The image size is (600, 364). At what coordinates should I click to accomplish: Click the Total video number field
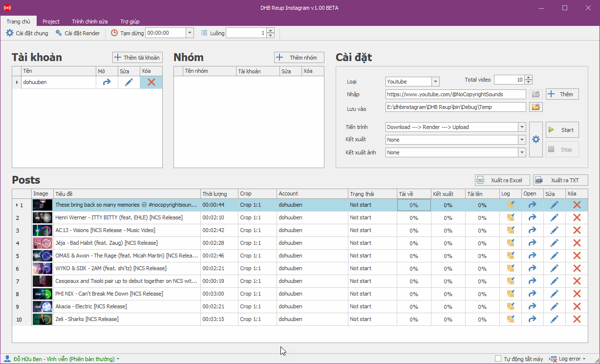click(x=509, y=80)
